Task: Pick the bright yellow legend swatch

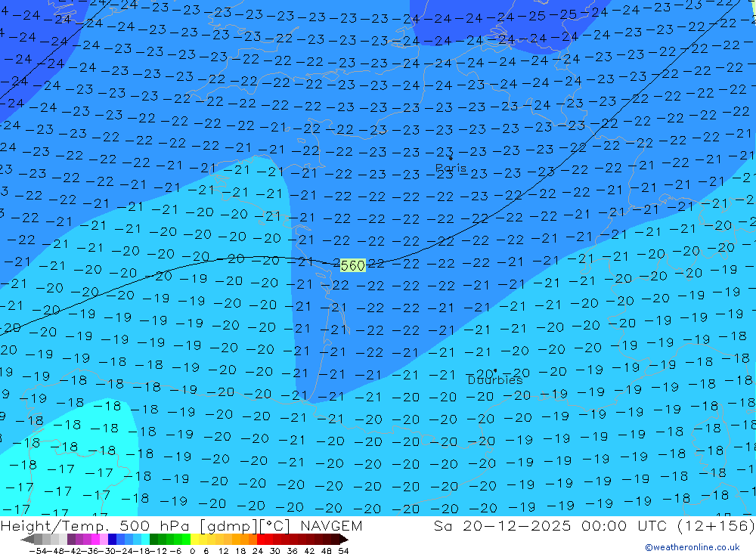Action: click(194, 539)
